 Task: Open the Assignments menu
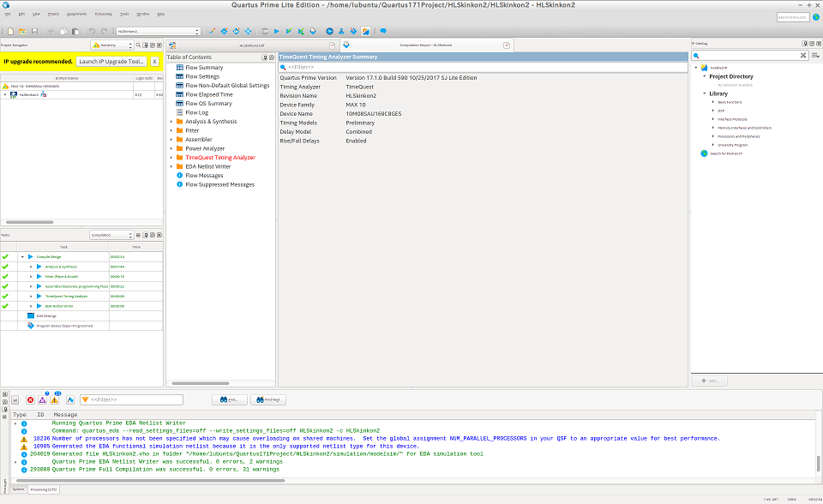[76, 15]
